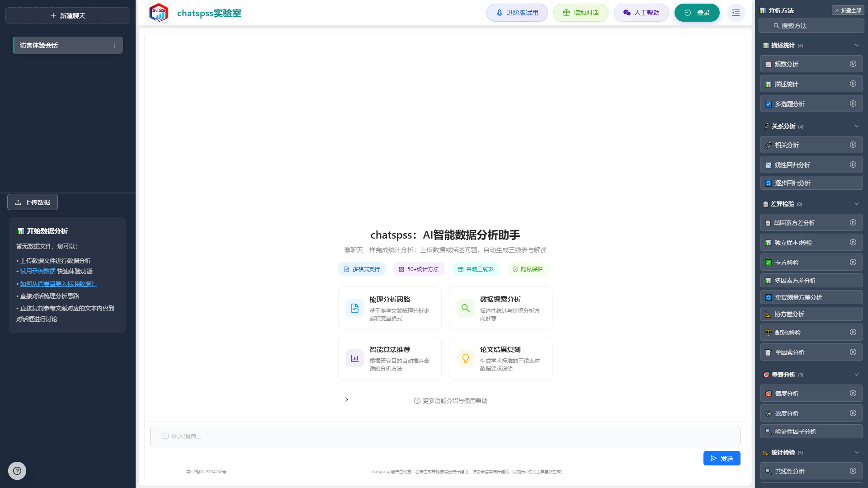
Task: Open 如何从问卷星导入标准数据 link
Action: (x=58, y=284)
